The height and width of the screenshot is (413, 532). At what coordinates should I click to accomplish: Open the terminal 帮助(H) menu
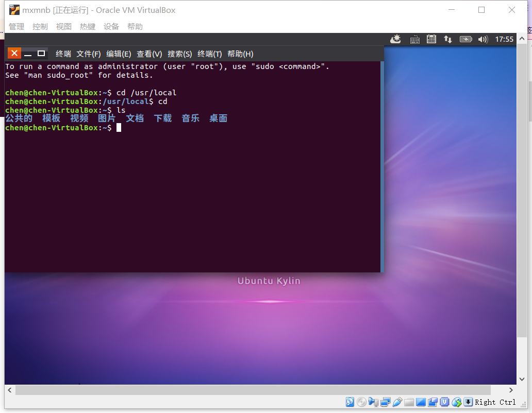[240, 54]
